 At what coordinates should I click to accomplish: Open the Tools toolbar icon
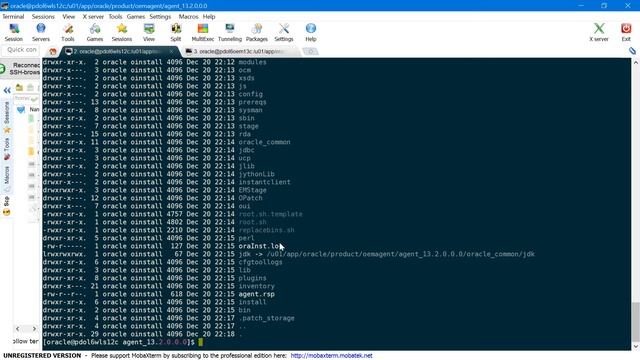(68, 32)
